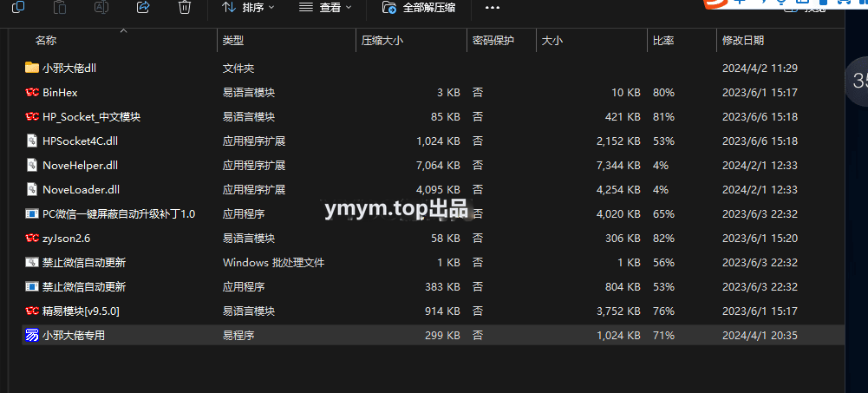
Task: Click the 7,064 KB compressed size cell
Action: [438, 166]
